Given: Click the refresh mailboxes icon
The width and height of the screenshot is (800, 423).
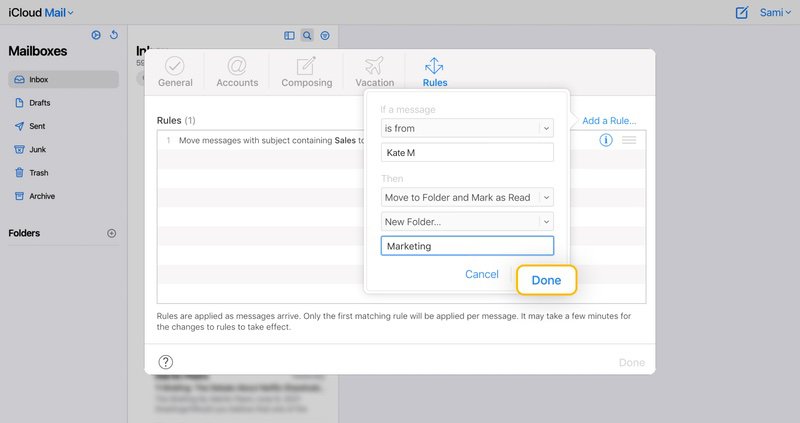Looking at the screenshot, I should coord(114,35).
